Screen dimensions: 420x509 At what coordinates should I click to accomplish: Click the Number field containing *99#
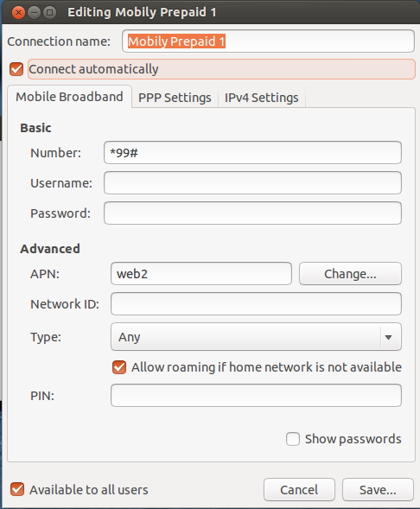(252, 153)
